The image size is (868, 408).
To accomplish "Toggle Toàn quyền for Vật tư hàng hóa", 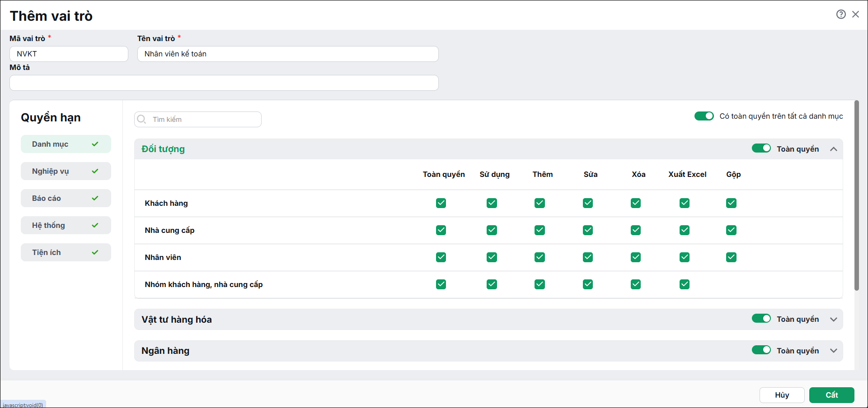I will pyautogui.click(x=761, y=318).
